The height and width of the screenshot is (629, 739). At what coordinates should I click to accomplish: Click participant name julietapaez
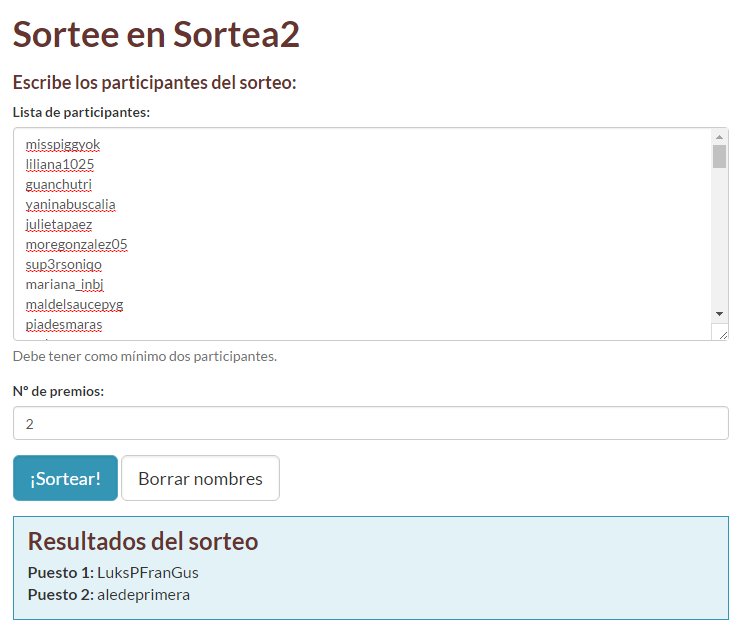pyautogui.click(x=58, y=225)
